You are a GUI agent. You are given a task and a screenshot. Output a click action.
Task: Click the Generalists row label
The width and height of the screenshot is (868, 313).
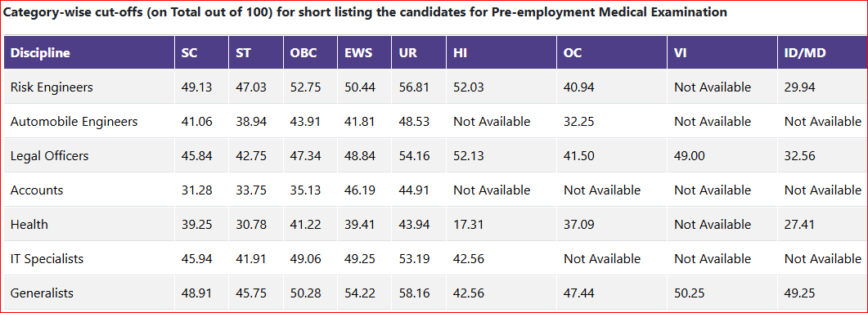(x=42, y=293)
